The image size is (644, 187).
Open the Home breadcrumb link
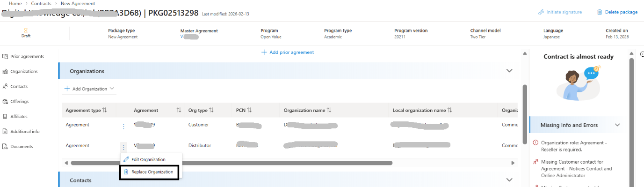click(x=15, y=3)
